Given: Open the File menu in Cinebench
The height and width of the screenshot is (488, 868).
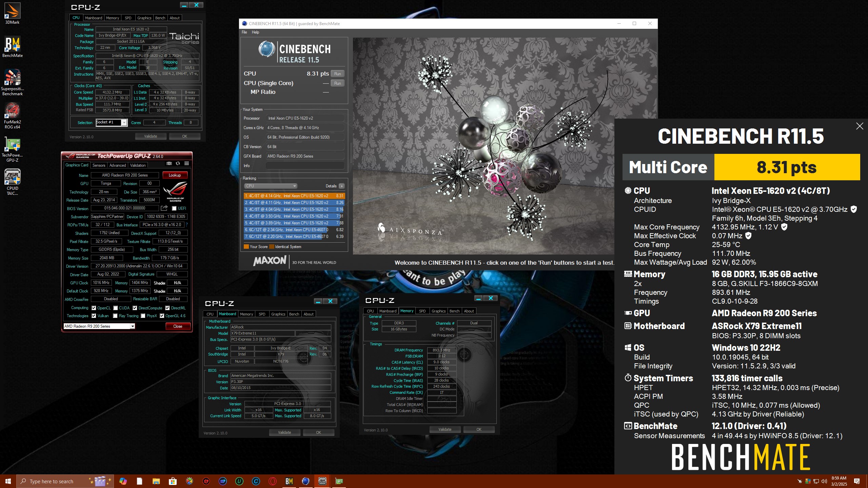Looking at the screenshot, I should pyautogui.click(x=244, y=32).
